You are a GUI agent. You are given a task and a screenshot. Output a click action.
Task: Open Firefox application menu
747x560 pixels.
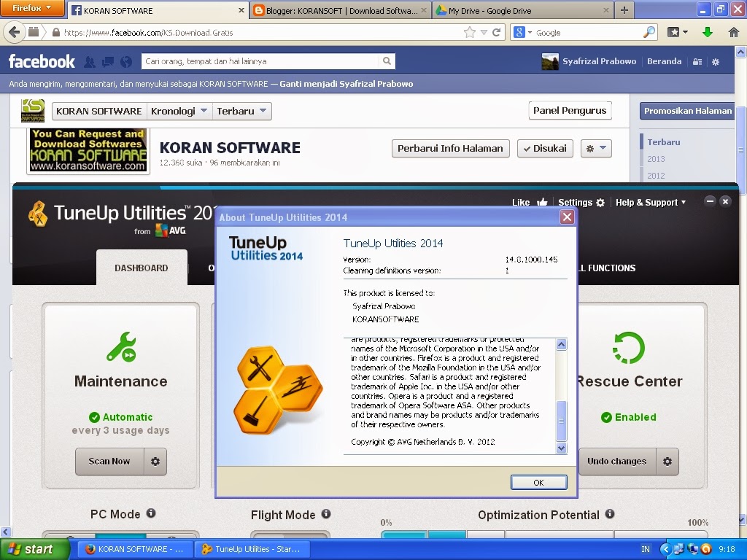(32, 8)
